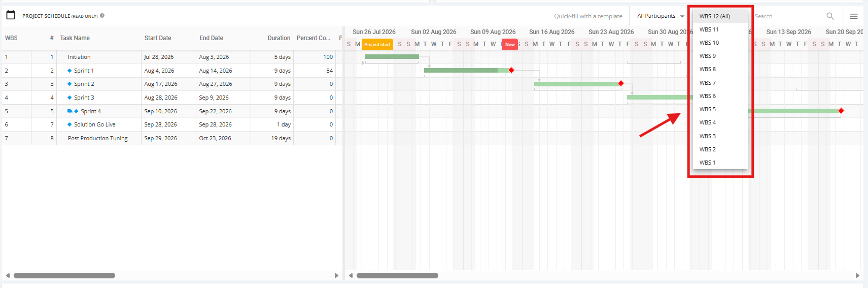
Task: Click the right arrow of the table scrollbar
Action: (336, 275)
